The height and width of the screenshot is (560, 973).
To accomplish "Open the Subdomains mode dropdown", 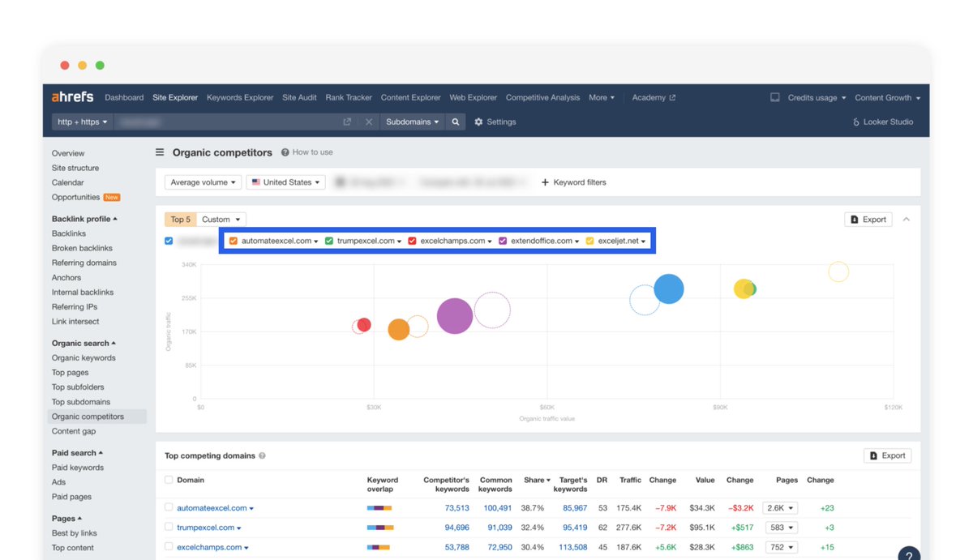I will 413,122.
